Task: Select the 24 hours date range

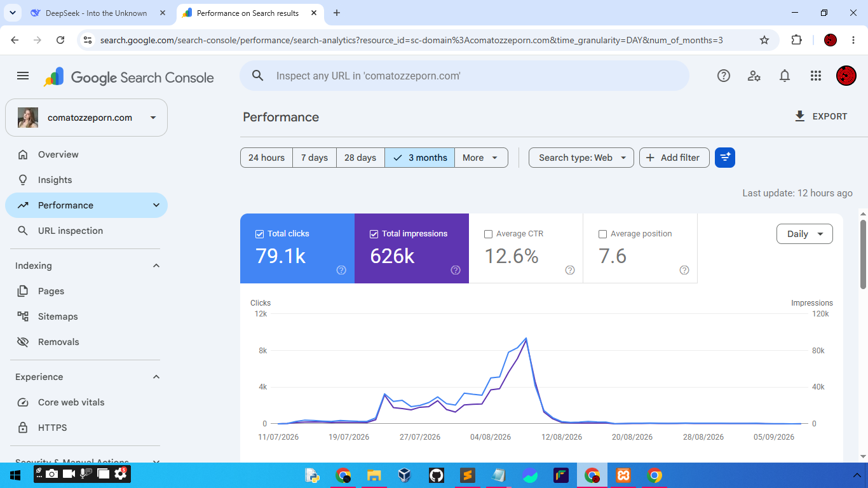Action: (266, 158)
